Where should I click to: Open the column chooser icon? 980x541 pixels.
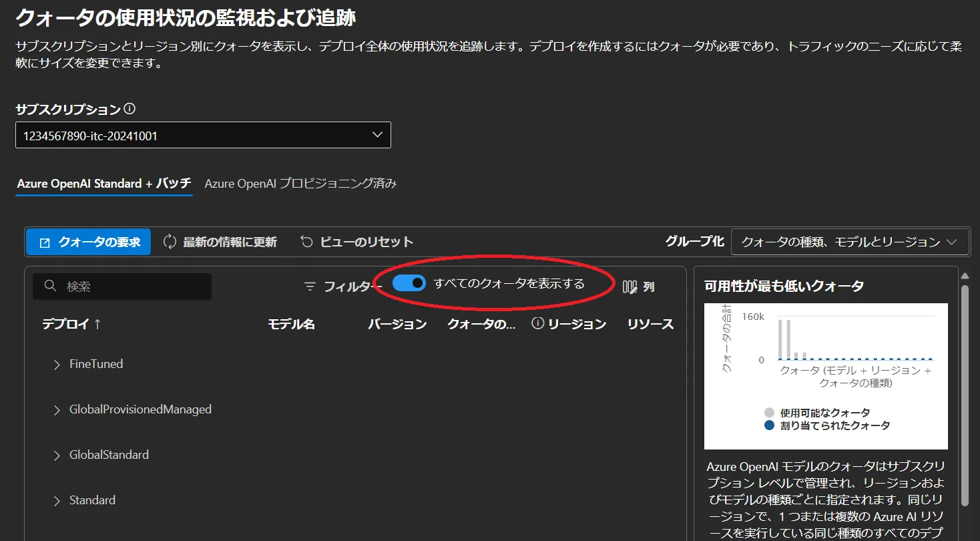point(630,287)
